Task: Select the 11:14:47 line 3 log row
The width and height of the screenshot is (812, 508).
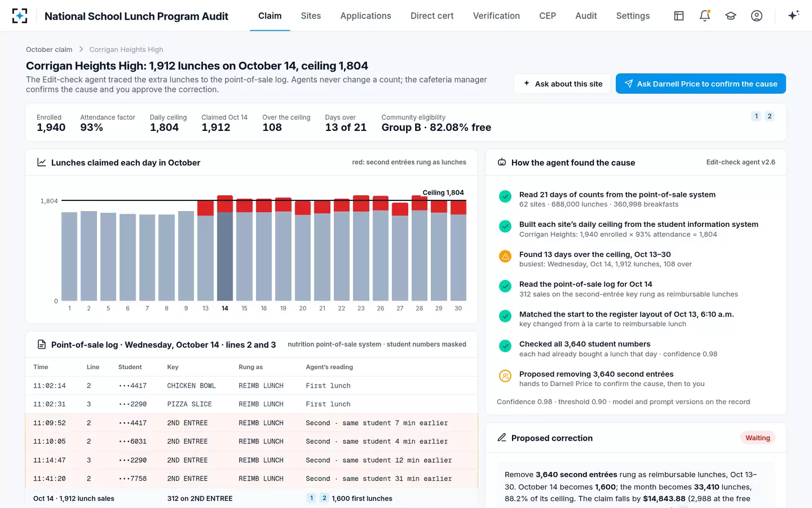Action: [251, 460]
